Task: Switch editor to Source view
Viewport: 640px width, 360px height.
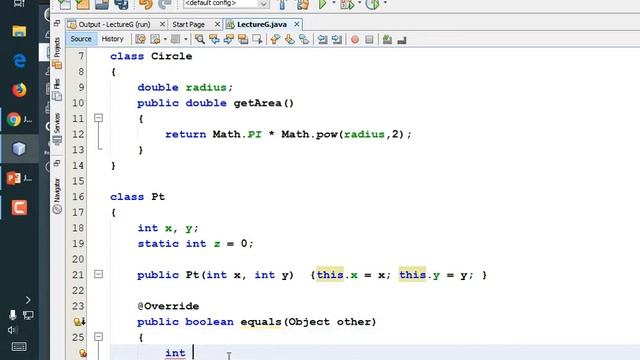Action: click(x=81, y=39)
